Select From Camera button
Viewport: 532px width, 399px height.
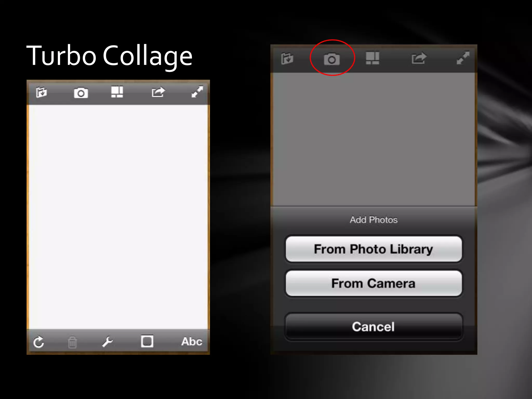(374, 283)
